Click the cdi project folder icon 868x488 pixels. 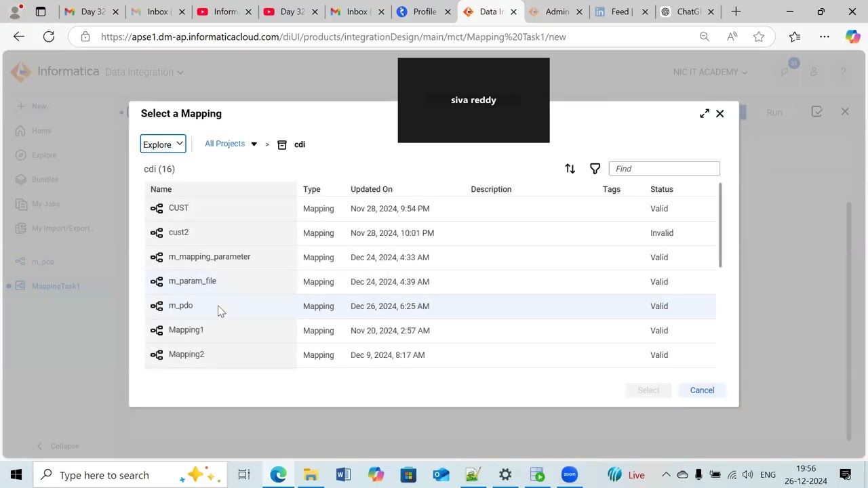pos(282,144)
